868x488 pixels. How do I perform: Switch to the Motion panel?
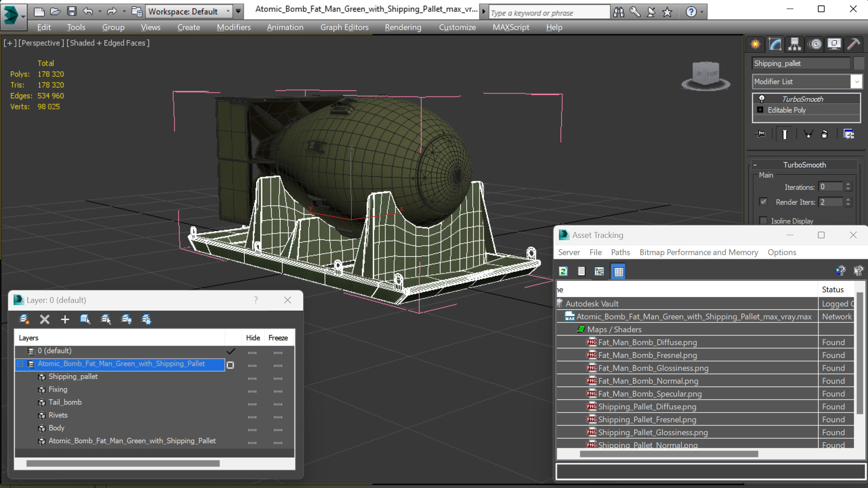pyautogui.click(x=816, y=44)
